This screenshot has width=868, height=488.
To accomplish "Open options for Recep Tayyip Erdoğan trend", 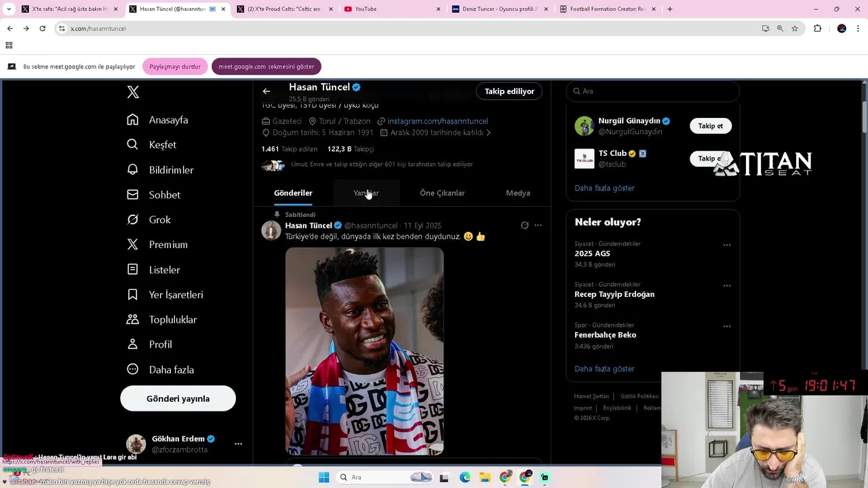I will (x=727, y=285).
